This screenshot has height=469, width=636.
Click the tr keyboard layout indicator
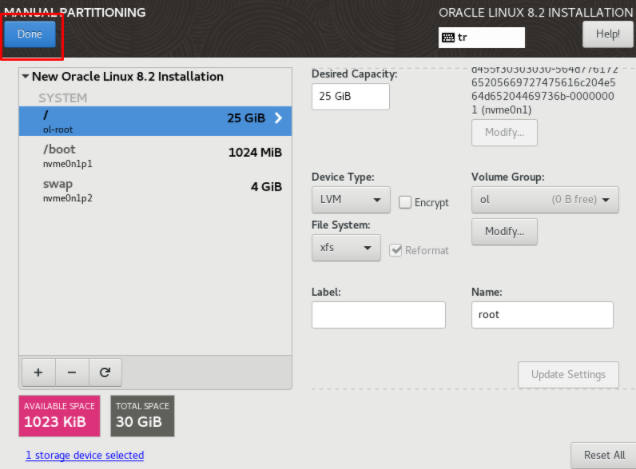coord(481,37)
